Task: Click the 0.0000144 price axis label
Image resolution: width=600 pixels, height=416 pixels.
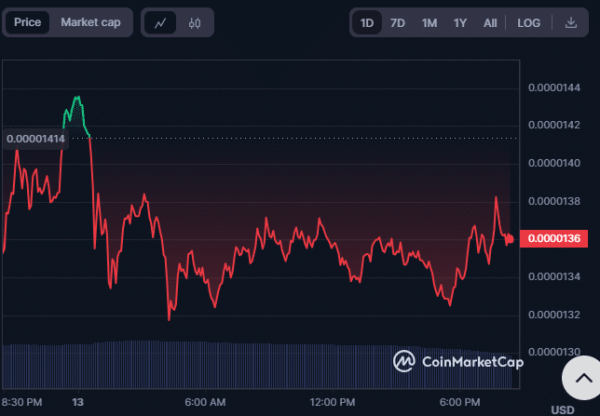Action: click(x=554, y=88)
